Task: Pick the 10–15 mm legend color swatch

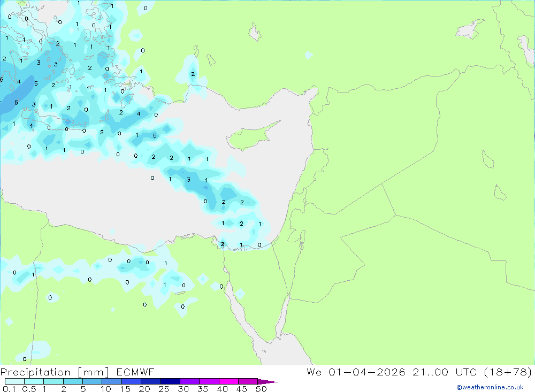Action: click(x=112, y=381)
